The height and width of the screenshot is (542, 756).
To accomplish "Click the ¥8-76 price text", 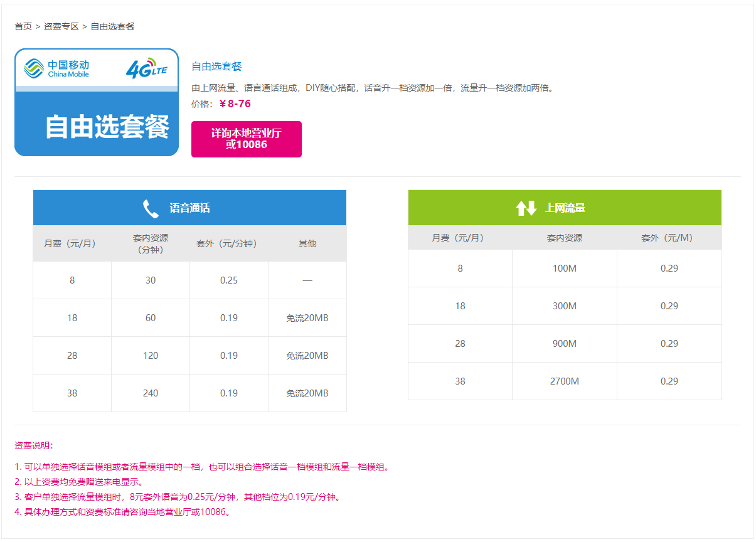I will tap(235, 104).
